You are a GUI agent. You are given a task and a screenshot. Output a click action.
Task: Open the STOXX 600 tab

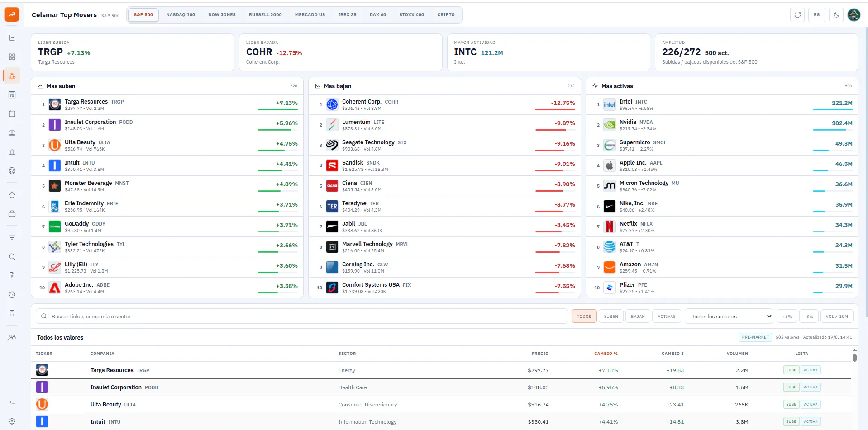tap(412, 15)
